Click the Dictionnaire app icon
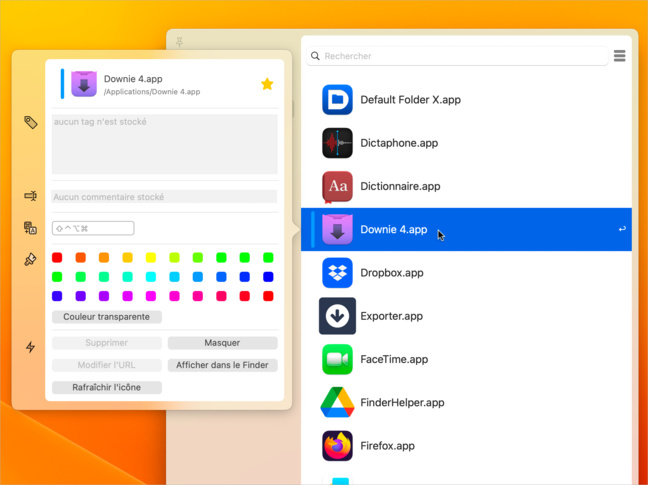 (337, 186)
